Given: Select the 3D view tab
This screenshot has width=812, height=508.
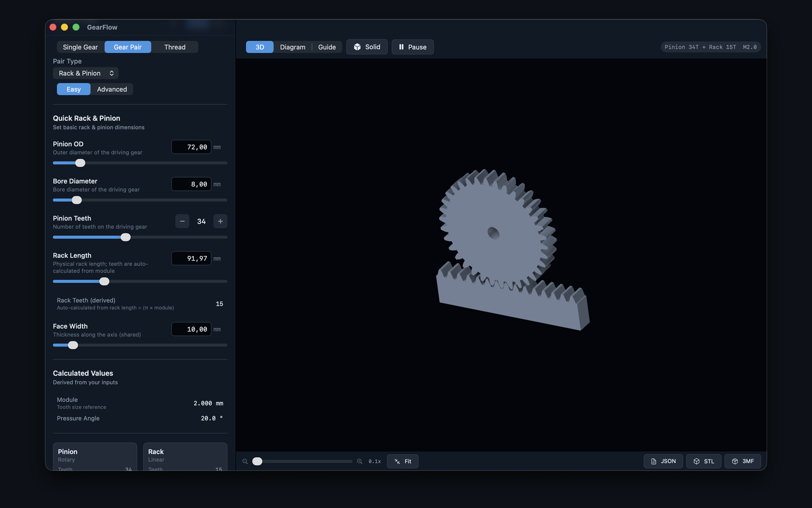Looking at the screenshot, I should [x=259, y=47].
